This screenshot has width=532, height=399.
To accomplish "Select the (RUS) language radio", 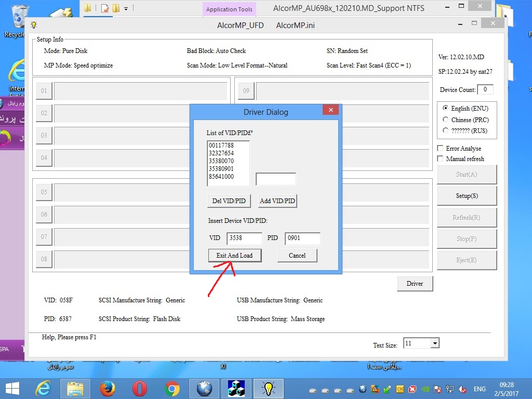I will [x=445, y=130].
